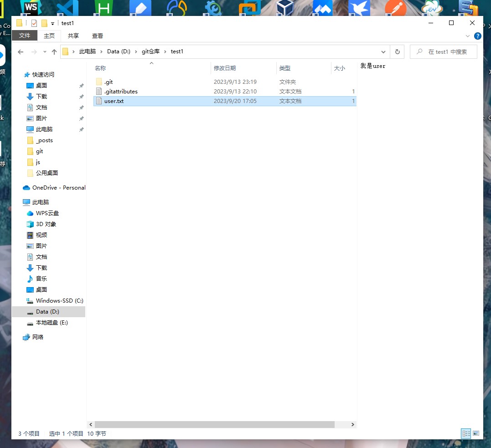This screenshot has height=448, width=491.
Task: Open the recent locations dropdown arrow
Action: point(45,52)
